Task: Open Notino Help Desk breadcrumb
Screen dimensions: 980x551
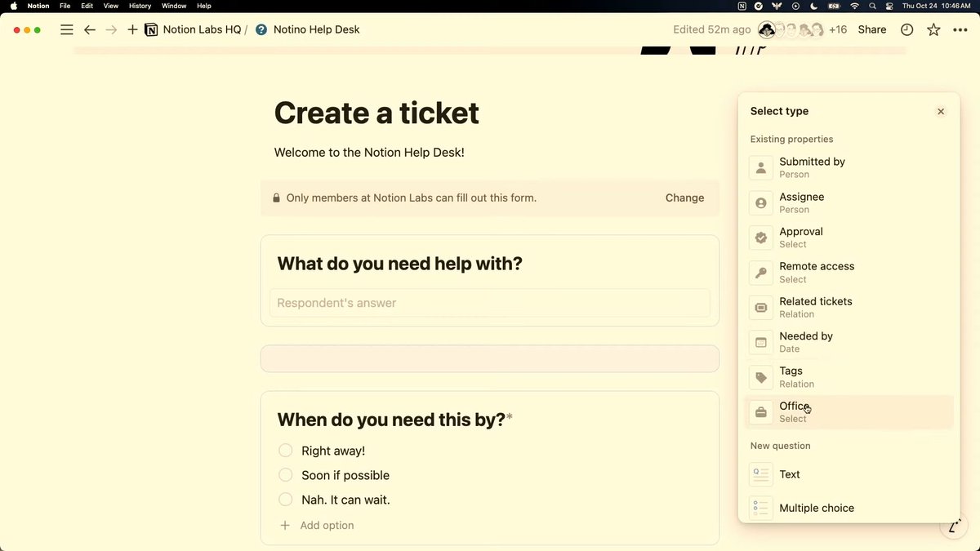Action: tap(316, 29)
